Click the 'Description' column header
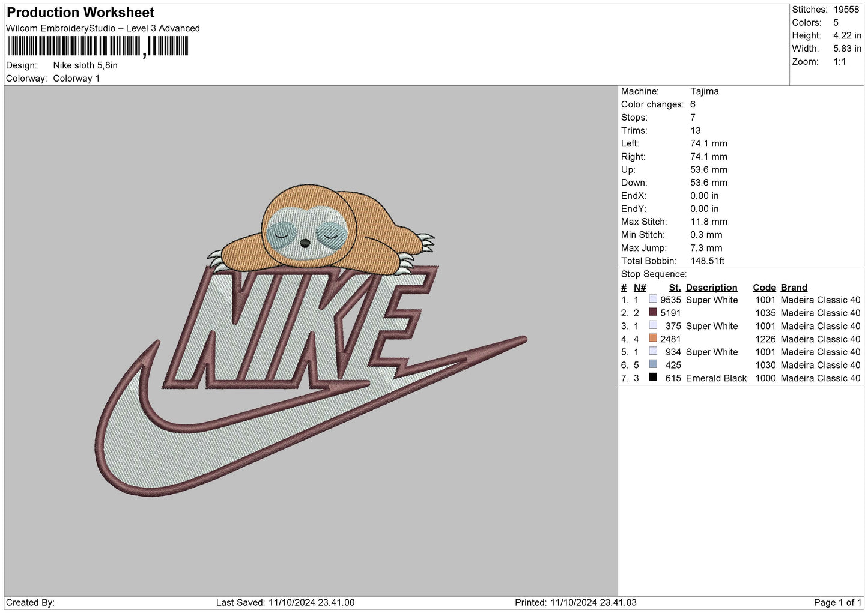868x613 pixels. [x=712, y=288]
